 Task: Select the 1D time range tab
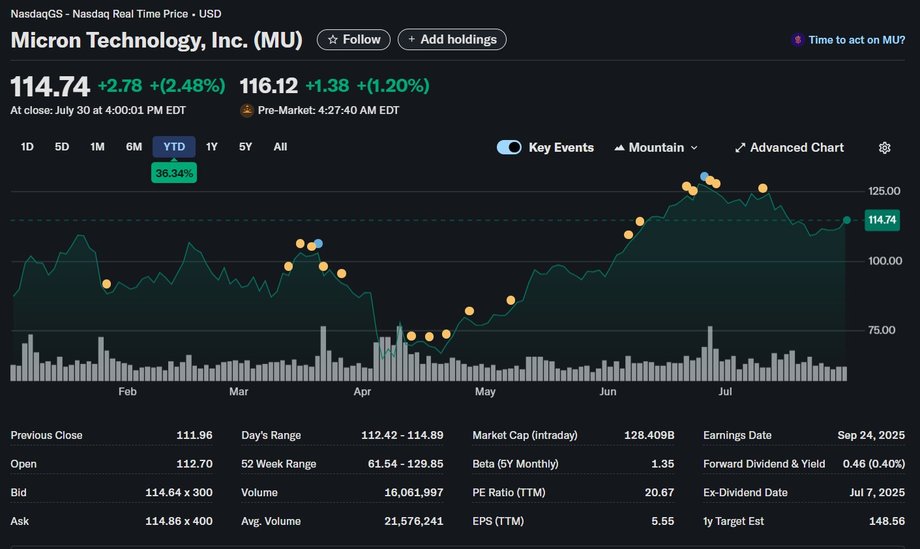tap(27, 147)
